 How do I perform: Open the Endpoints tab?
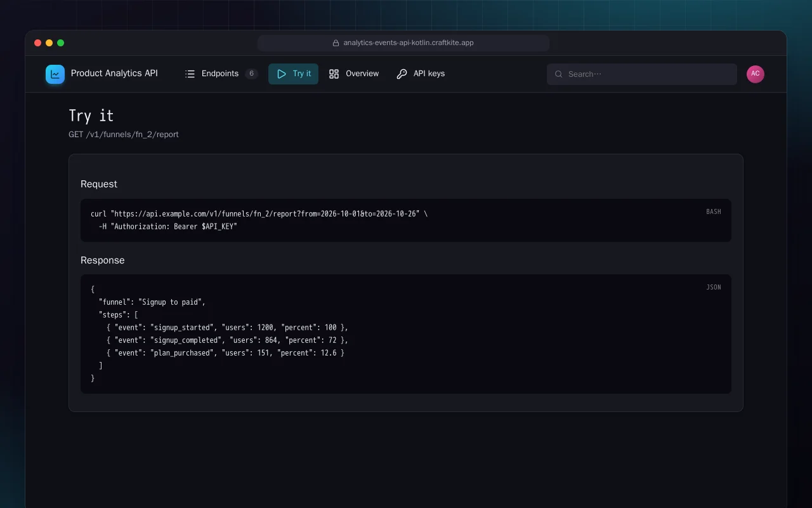pyautogui.click(x=221, y=74)
